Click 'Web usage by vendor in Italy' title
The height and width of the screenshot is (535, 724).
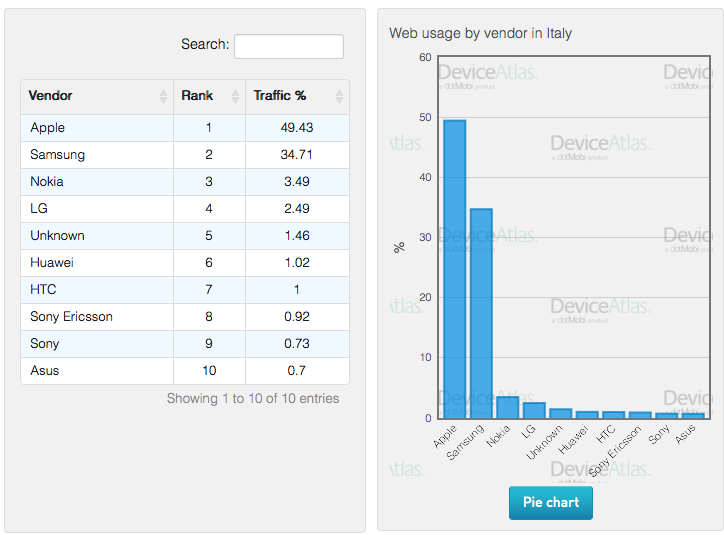click(480, 33)
